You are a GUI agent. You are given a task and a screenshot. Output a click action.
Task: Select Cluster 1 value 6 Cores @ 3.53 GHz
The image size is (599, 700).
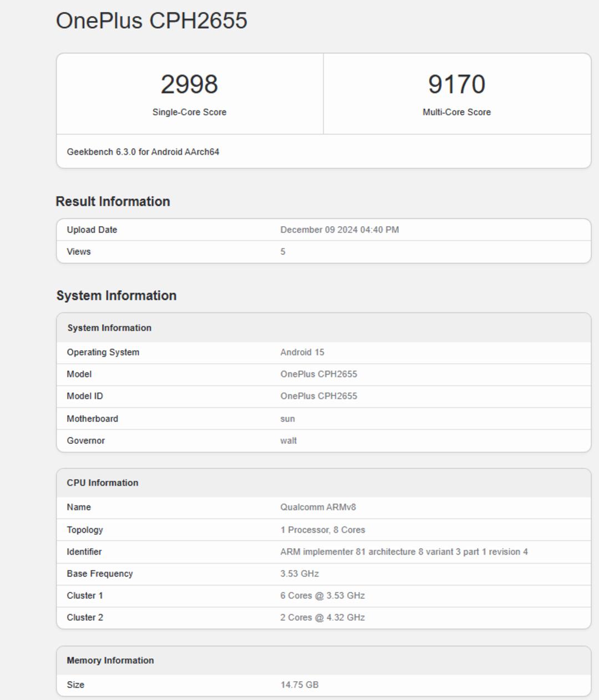click(x=322, y=596)
